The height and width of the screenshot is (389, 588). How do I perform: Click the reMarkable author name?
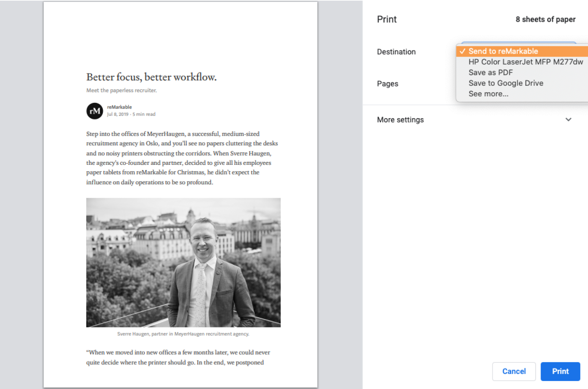click(119, 107)
